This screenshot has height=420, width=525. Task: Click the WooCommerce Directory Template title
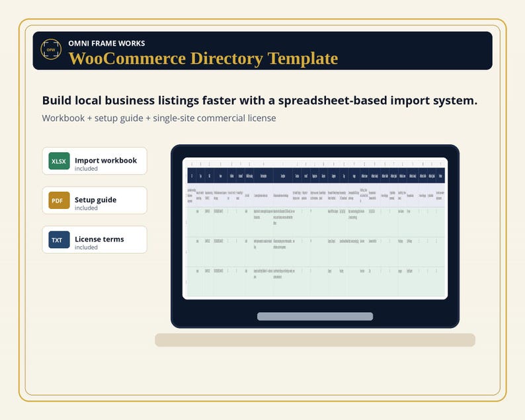coord(203,58)
